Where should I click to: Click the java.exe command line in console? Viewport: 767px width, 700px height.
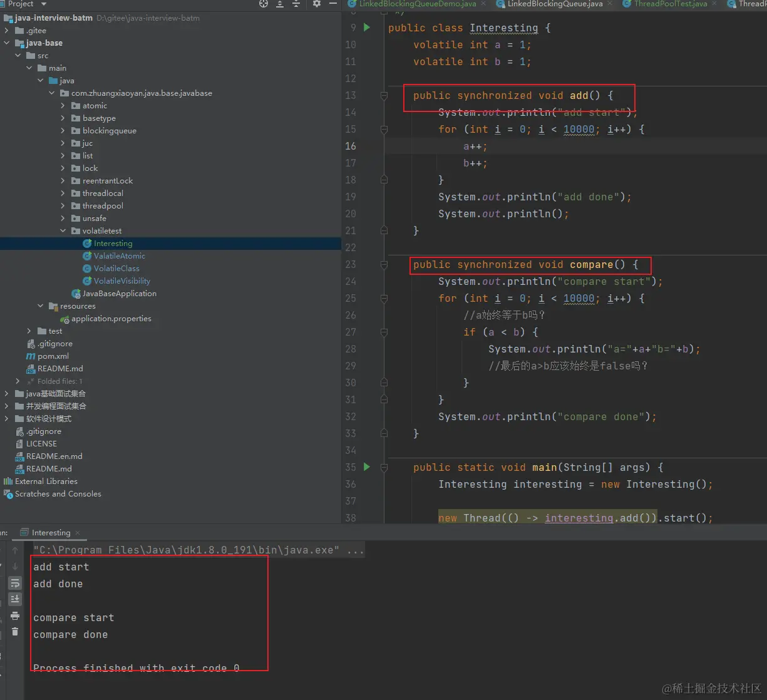(x=198, y=550)
